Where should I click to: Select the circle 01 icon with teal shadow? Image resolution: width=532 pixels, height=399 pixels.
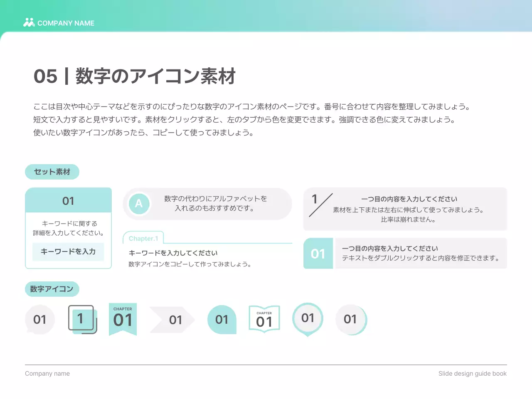coord(350,319)
